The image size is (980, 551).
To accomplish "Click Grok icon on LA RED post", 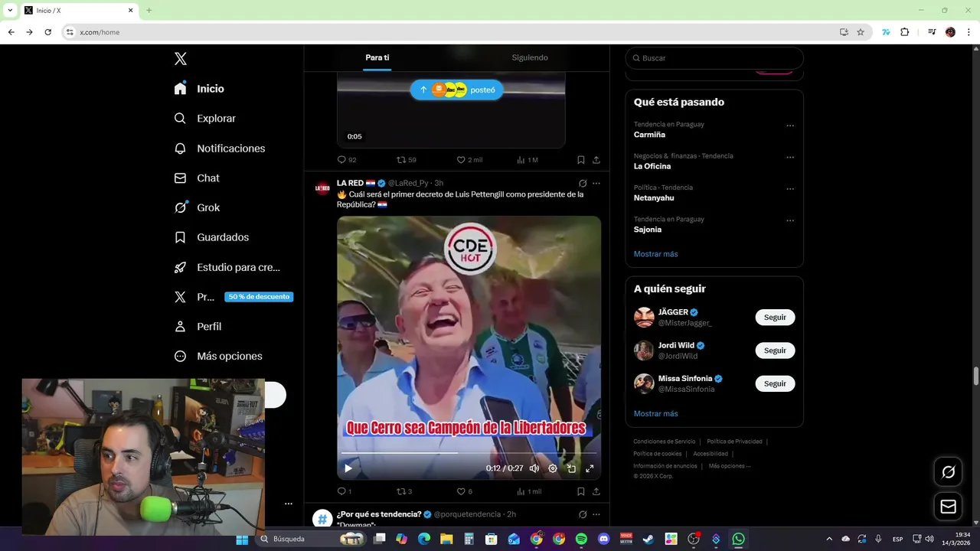I will [x=583, y=184].
